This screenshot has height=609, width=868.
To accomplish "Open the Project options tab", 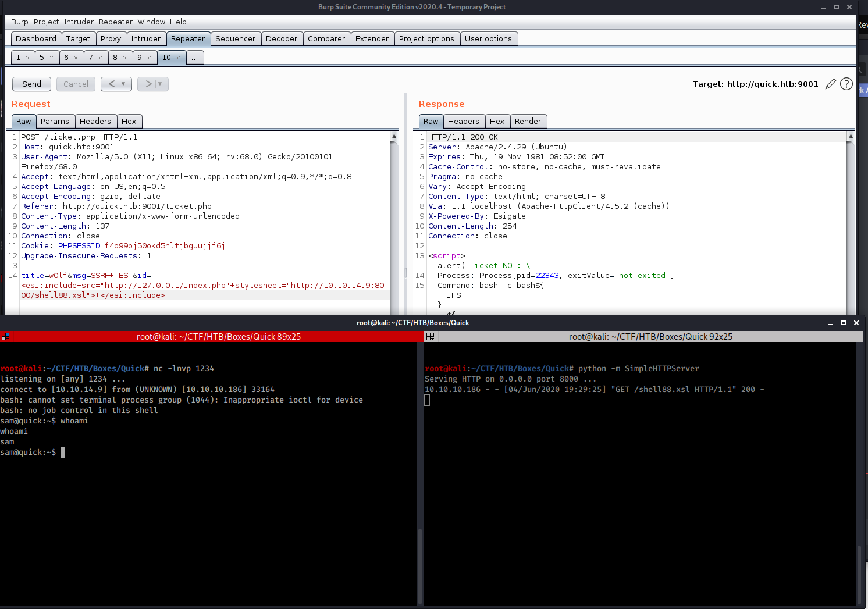I will coord(426,38).
